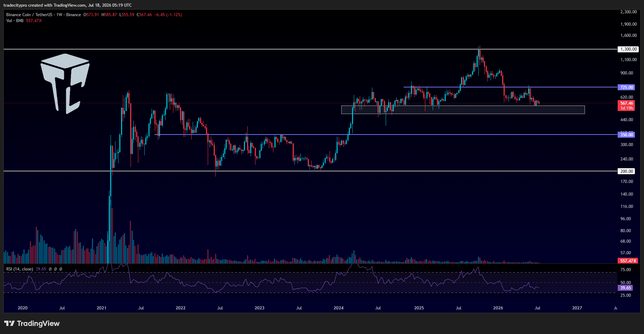The width and height of the screenshot is (644, 334).
Task: Click the 300.00 price axis label
Action: [627, 145]
